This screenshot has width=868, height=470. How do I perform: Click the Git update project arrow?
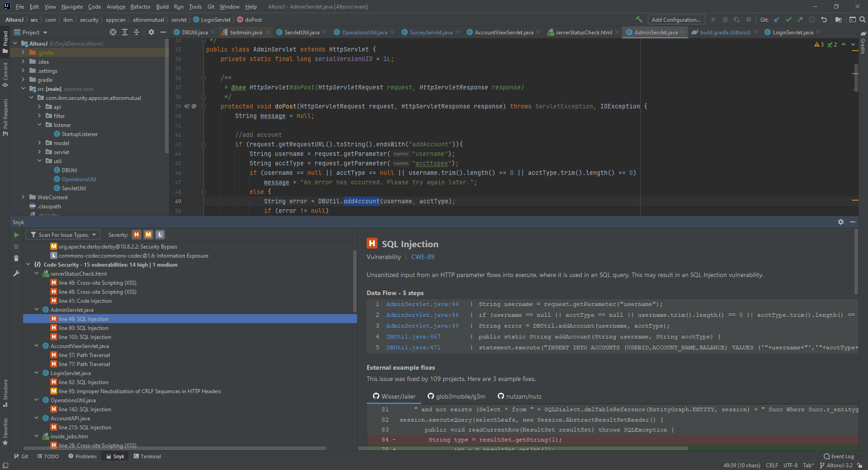(777, 19)
